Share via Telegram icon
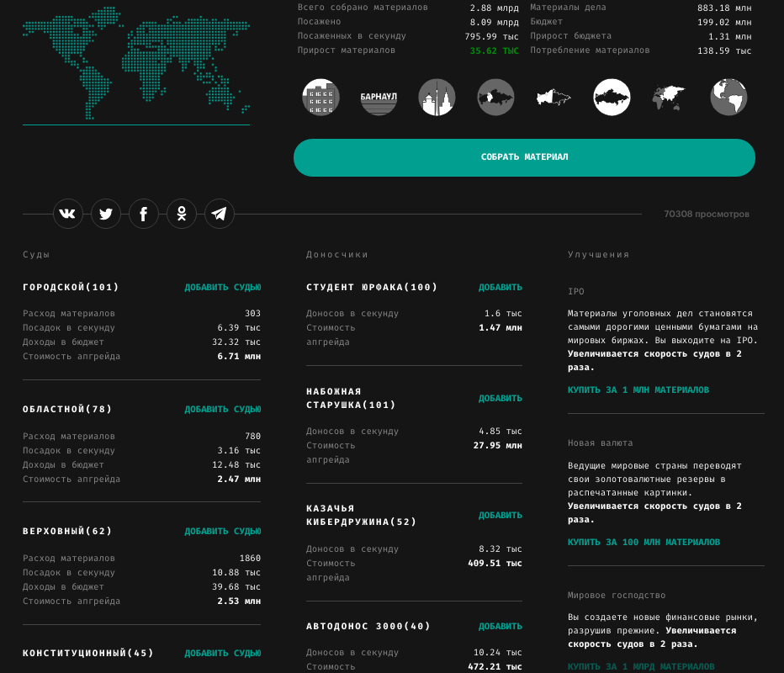Screen dimensions: 784x673 point(220,214)
